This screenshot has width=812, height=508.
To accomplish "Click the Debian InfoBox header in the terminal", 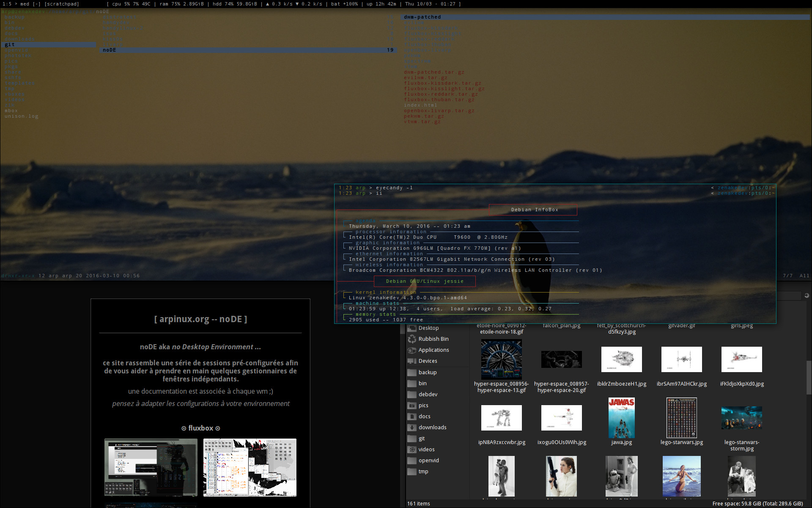I will click(533, 210).
